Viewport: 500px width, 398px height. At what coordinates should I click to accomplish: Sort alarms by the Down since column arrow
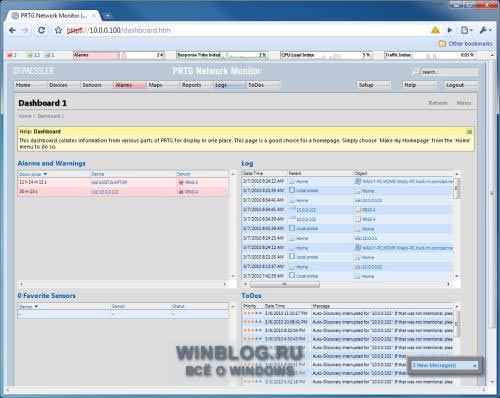pos(45,174)
